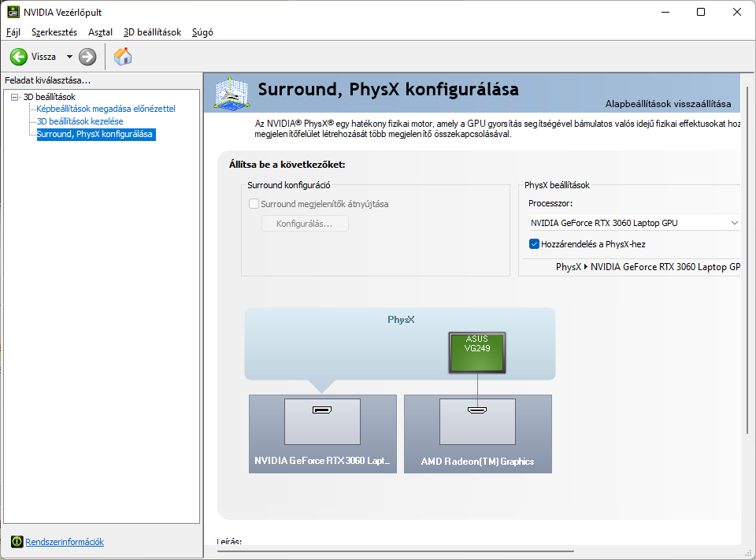Click the Surround PhysX header icon
Screen dimensions: 756x560
click(232, 93)
